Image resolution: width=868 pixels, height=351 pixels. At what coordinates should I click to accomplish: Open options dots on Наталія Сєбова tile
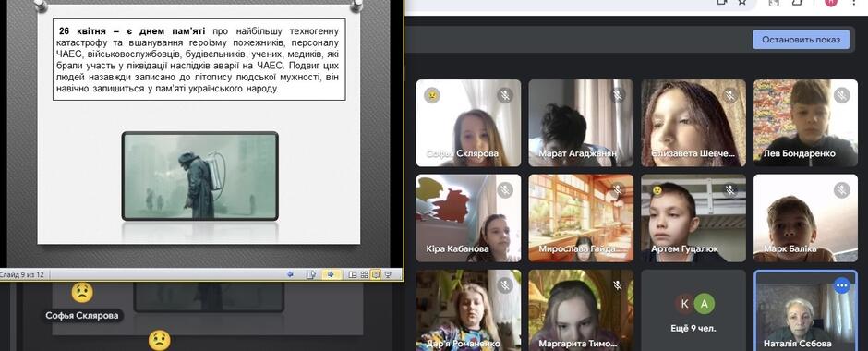pos(842,285)
